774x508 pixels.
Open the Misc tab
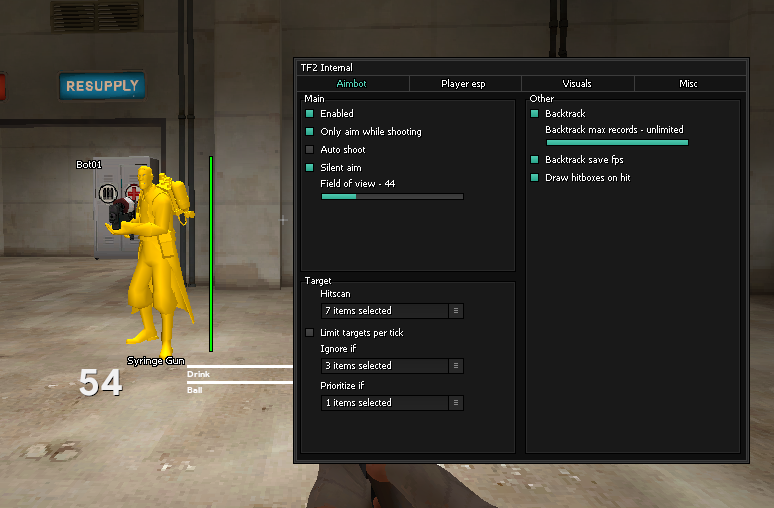coord(689,83)
